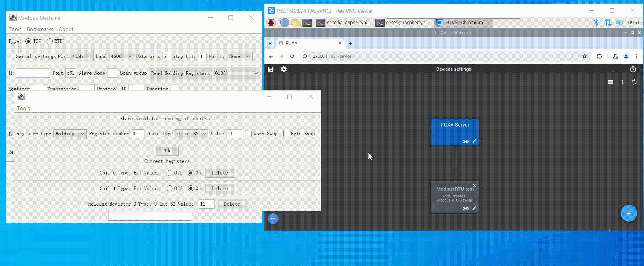The image size is (644, 266).
Task: Set Coil 0 value to Off
Action: 169,173
